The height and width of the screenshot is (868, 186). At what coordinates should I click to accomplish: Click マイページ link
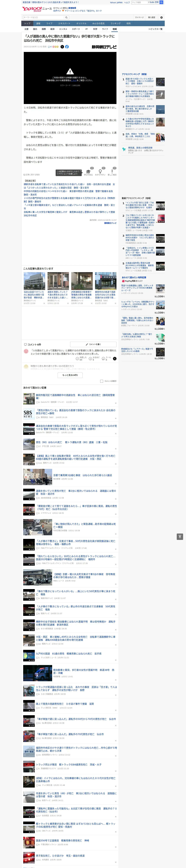139,18
